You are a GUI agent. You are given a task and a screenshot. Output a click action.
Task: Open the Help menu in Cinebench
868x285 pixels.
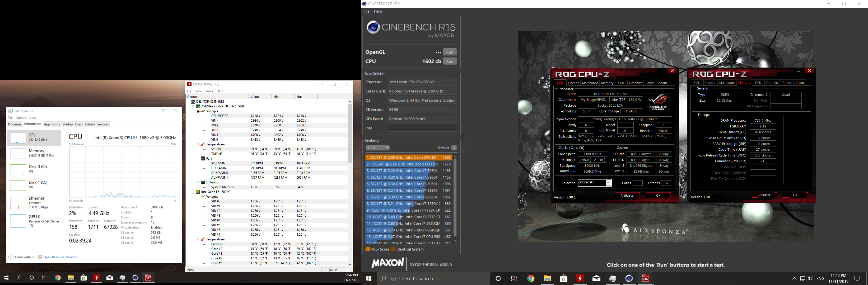coord(378,11)
